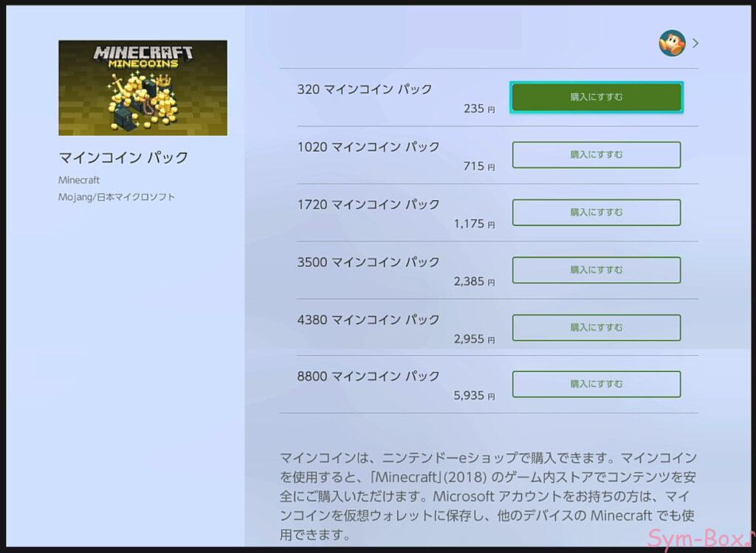
Task: Proceed to purchase 3500 Minecoin pack
Action: point(597,270)
